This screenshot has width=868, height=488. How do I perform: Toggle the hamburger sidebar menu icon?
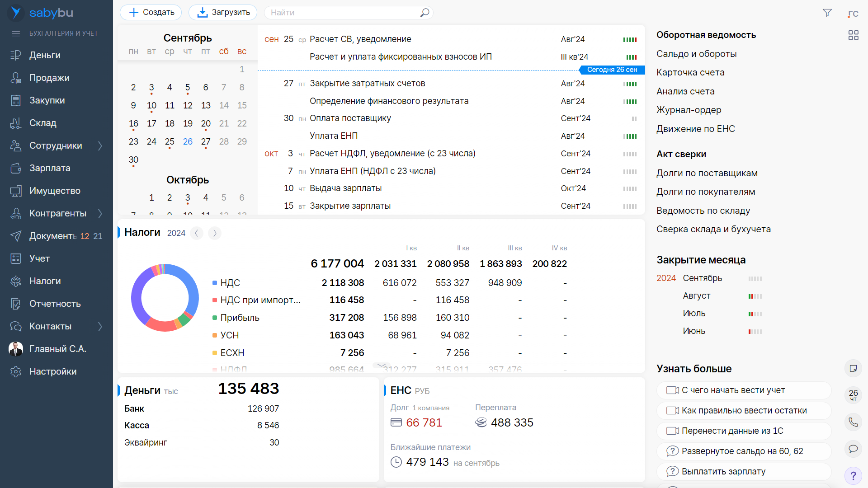coord(16,33)
